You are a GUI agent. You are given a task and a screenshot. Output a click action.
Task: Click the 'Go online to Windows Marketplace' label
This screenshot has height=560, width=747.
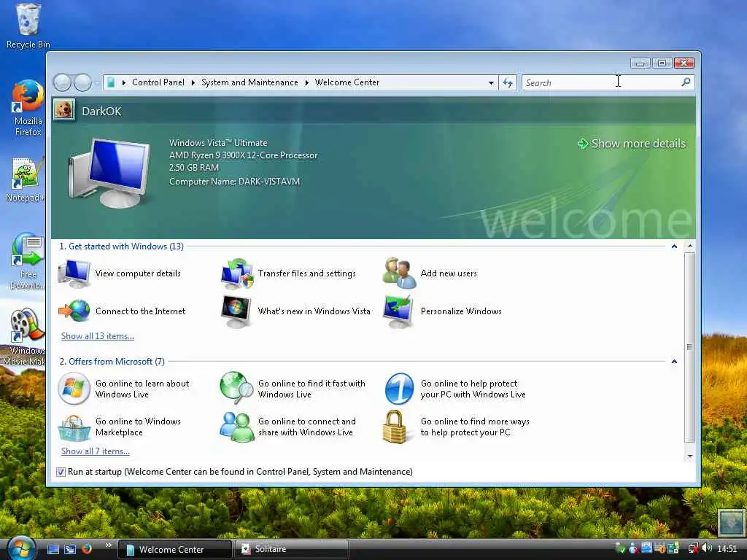[138, 427]
